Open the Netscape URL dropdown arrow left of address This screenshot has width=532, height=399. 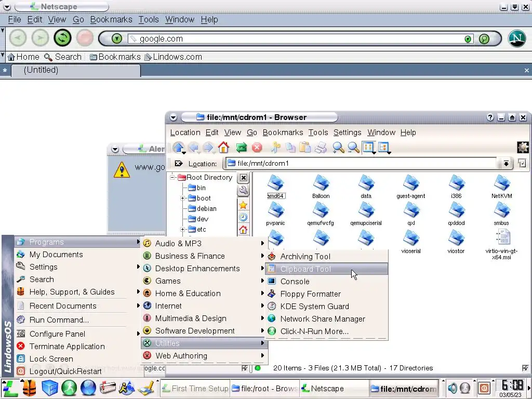point(117,38)
